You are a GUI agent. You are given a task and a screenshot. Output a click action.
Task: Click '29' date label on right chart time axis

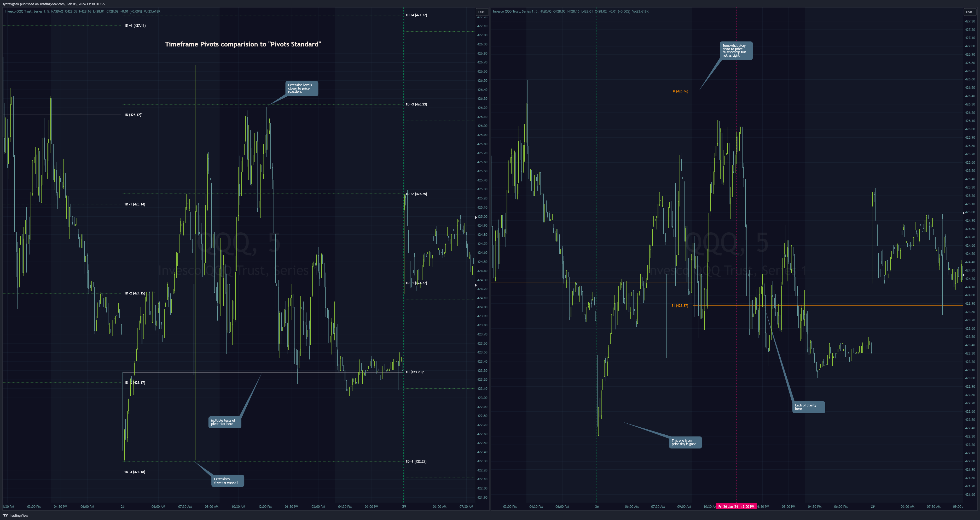[x=873, y=507]
